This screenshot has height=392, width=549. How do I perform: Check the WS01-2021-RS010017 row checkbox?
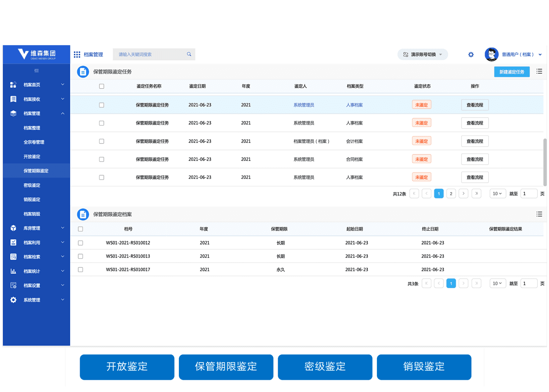coord(80,270)
